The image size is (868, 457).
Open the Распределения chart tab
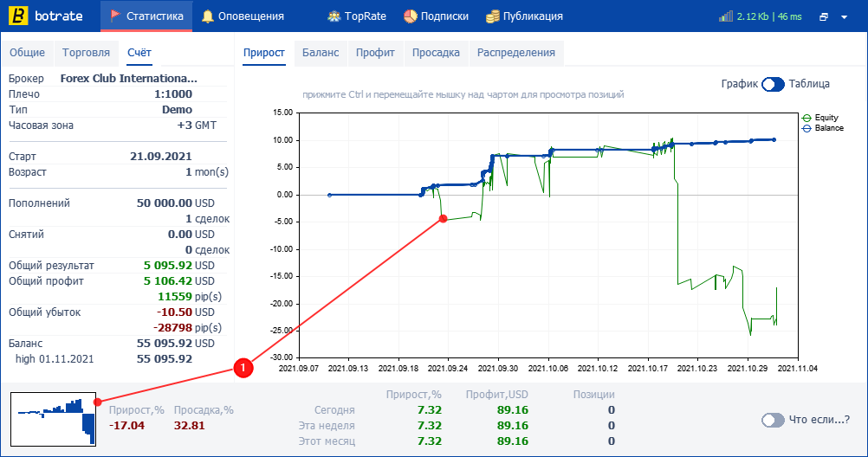pos(516,53)
